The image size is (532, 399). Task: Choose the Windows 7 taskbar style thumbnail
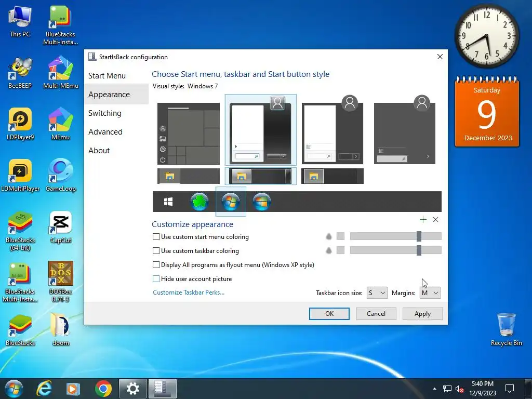[261, 176]
